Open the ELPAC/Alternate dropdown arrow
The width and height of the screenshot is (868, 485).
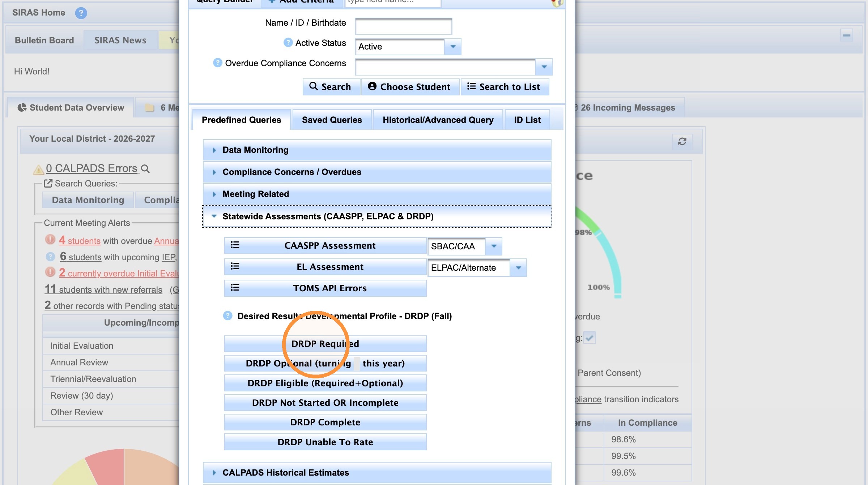[x=518, y=268]
